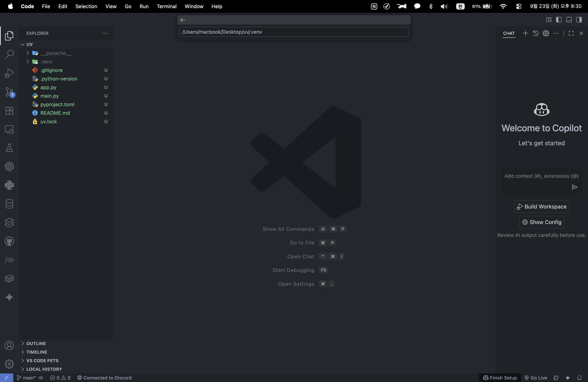Toggle secondary side bar visibility
Viewport: 588px width, 382px height.
[579, 20]
